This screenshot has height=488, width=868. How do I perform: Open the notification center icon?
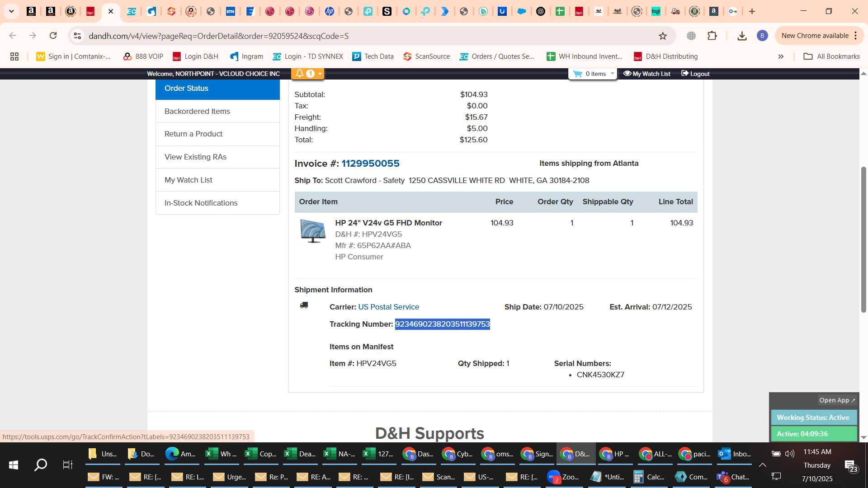click(851, 466)
